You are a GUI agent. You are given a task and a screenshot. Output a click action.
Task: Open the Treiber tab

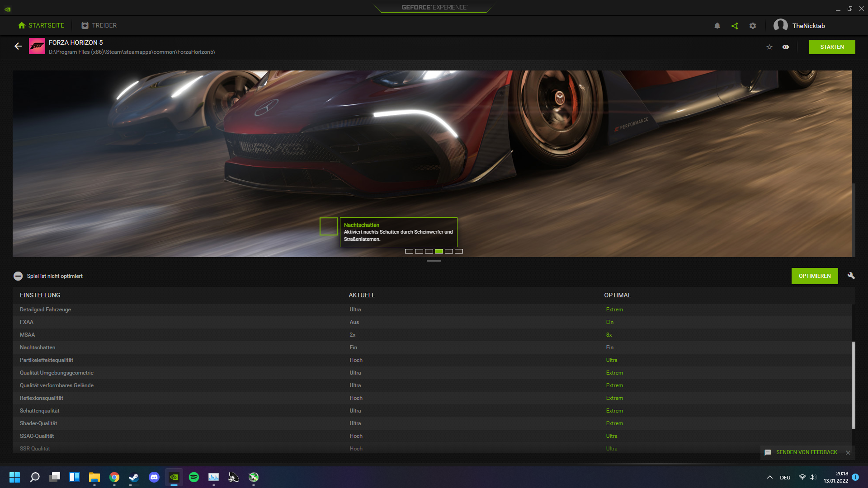coord(99,25)
